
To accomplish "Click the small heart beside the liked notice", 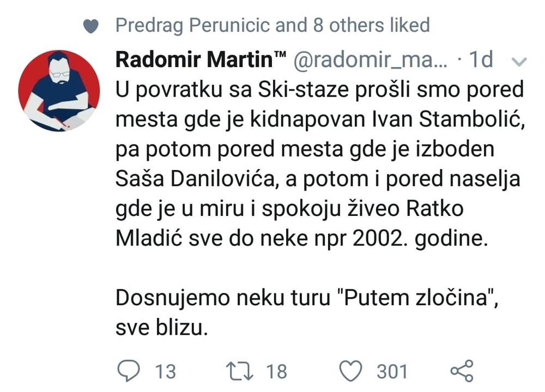I will 93,26.
